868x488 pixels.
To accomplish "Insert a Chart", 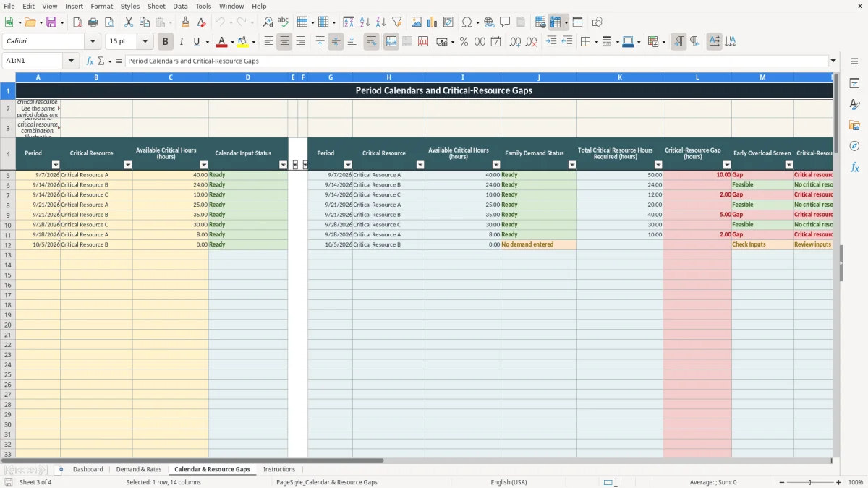I will coord(433,22).
